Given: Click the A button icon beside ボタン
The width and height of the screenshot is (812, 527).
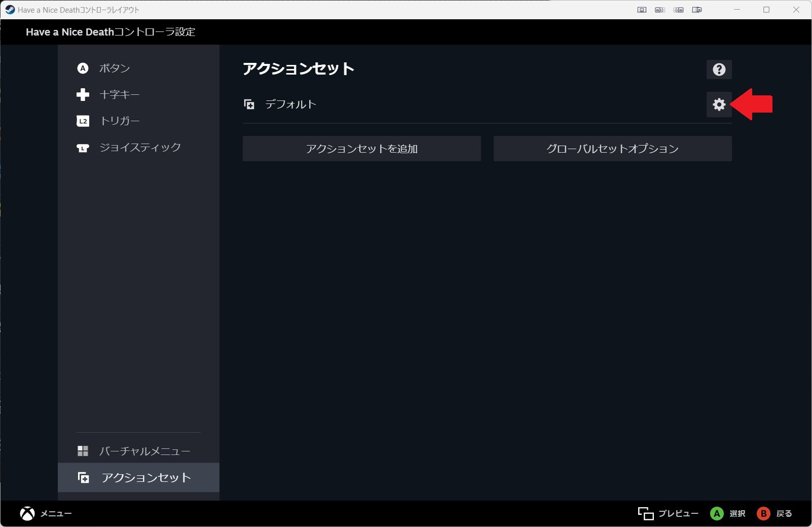Looking at the screenshot, I should coord(83,68).
